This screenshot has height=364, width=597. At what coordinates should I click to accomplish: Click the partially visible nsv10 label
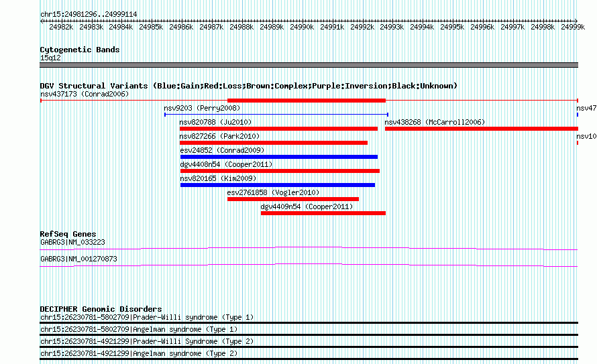pos(586,136)
